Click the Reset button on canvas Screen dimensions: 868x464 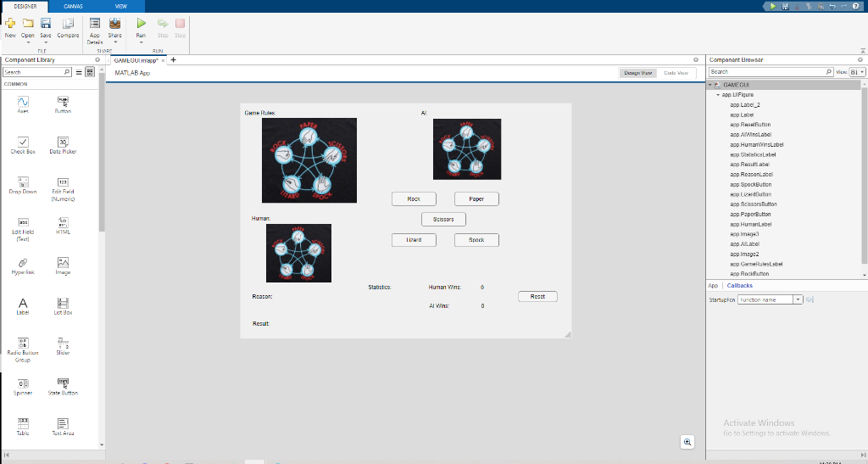537,297
